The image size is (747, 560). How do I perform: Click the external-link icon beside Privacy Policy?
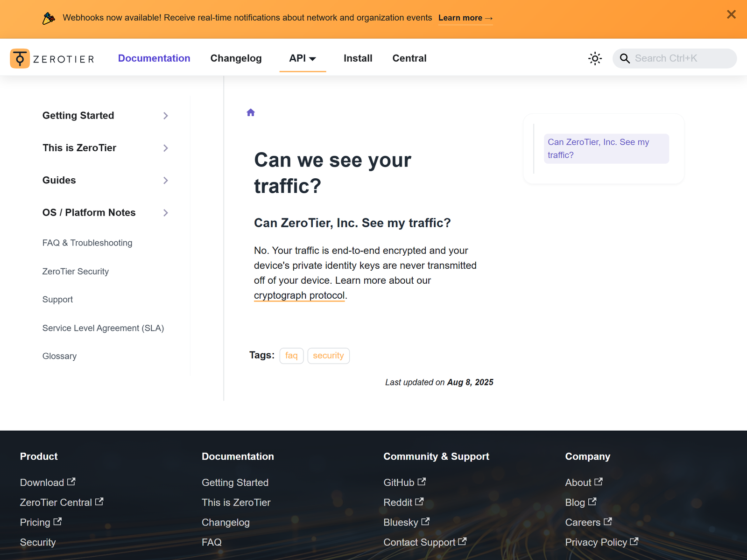634,541
